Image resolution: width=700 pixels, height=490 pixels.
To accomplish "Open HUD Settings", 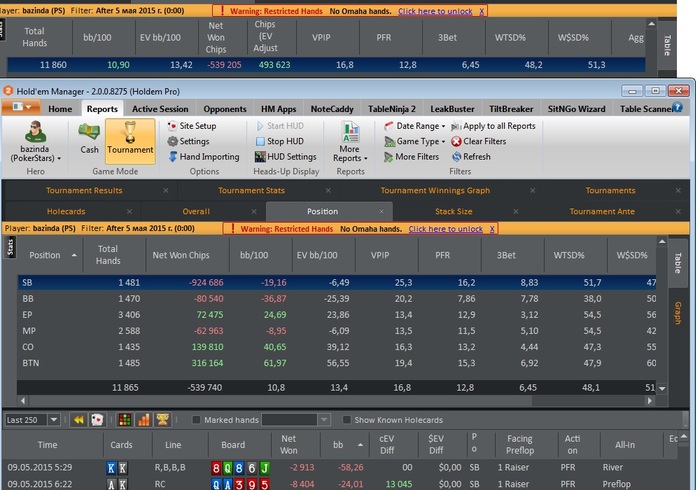I will (285, 157).
